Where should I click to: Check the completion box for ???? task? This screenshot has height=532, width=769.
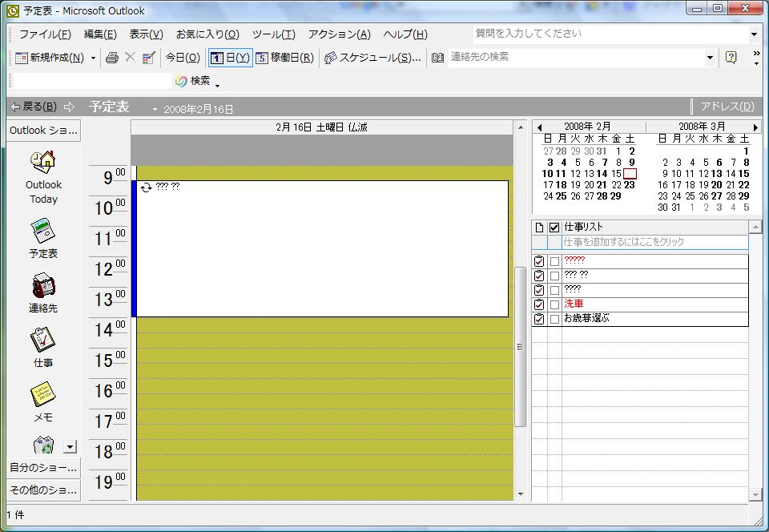tap(554, 290)
